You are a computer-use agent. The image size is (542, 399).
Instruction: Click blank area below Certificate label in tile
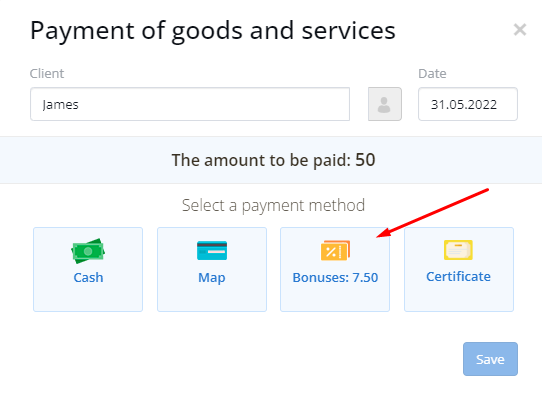pos(459,298)
